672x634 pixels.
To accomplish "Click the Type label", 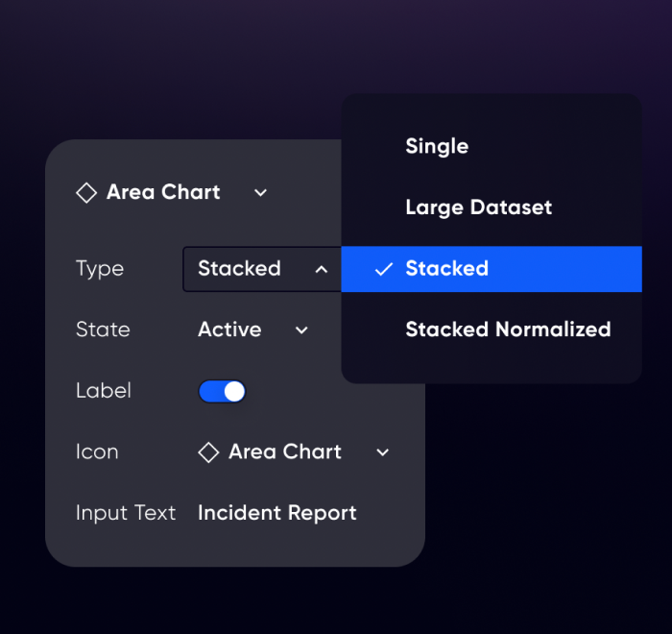I will click(100, 269).
